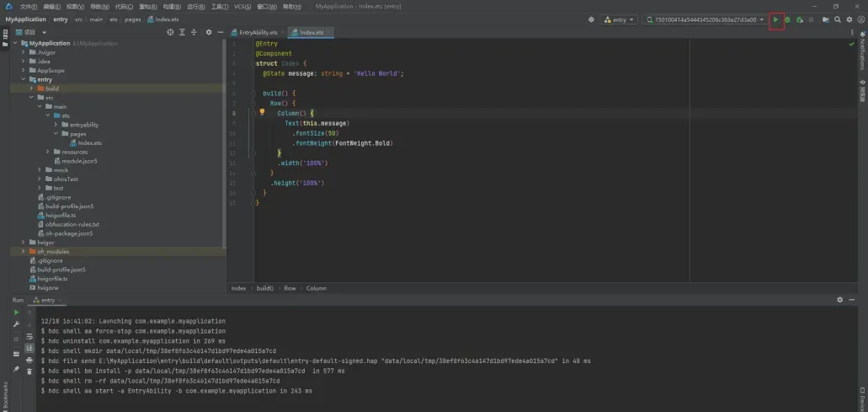The image size is (868, 412).
Task: Open the project view mode dropdown
Action: tap(31, 32)
